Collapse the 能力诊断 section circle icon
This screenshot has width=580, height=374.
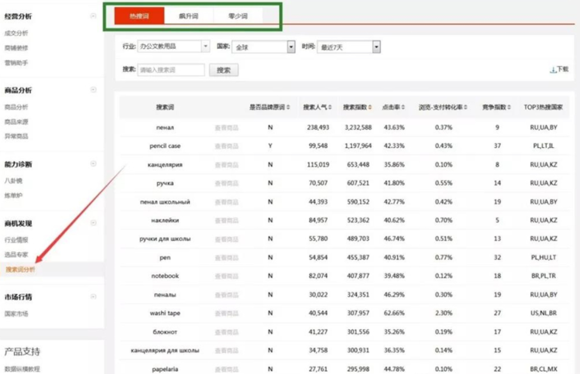[93, 164]
